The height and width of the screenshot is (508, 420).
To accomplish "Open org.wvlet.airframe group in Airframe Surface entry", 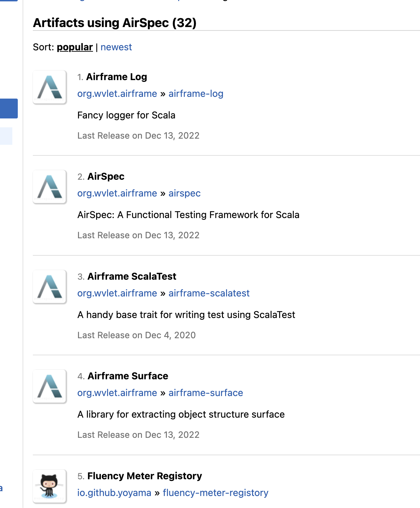I will pyautogui.click(x=117, y=393).
